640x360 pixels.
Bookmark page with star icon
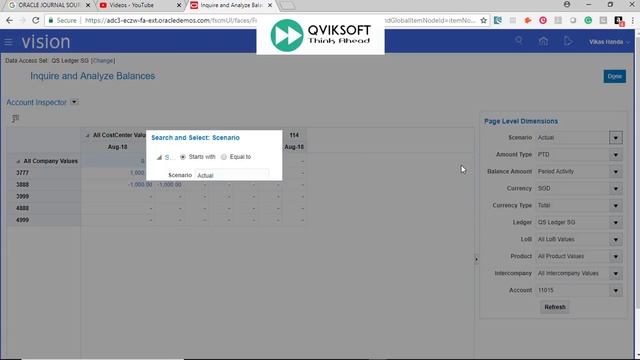[484, 20]
